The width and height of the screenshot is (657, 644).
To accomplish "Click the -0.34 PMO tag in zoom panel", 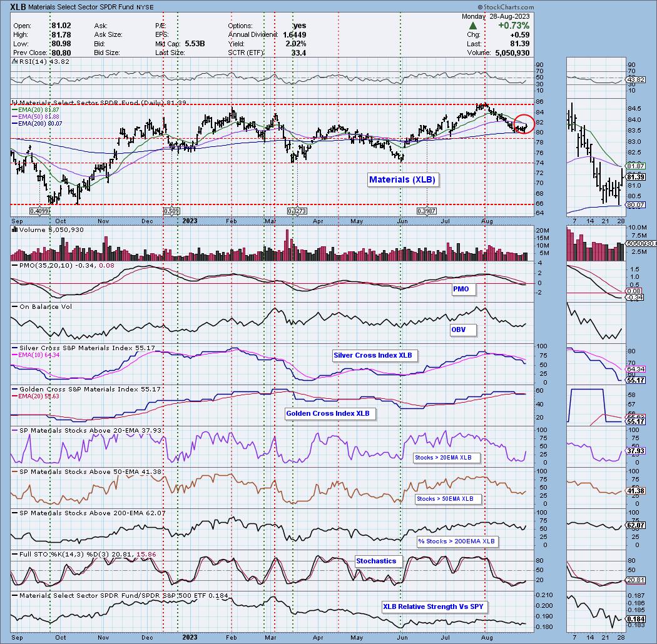I will point(635,297).
